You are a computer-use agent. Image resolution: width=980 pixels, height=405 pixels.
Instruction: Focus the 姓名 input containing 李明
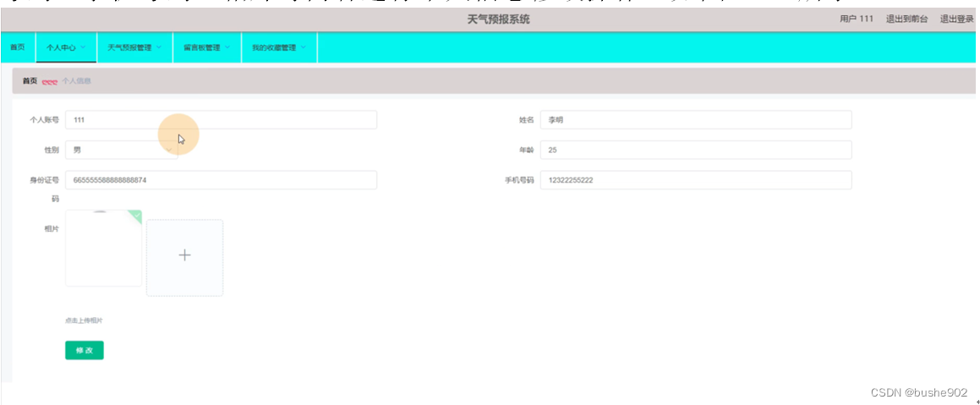coord(696,120)
